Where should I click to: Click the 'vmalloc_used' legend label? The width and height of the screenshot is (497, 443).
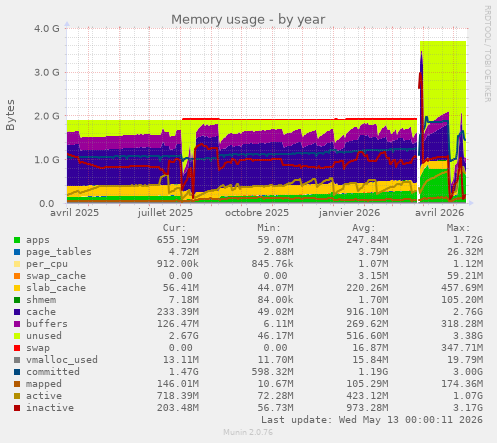[62, 360]
